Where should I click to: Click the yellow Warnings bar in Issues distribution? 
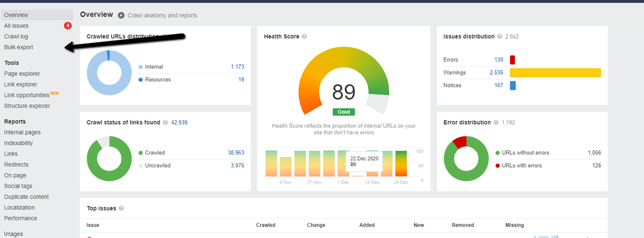coord(555,73)
